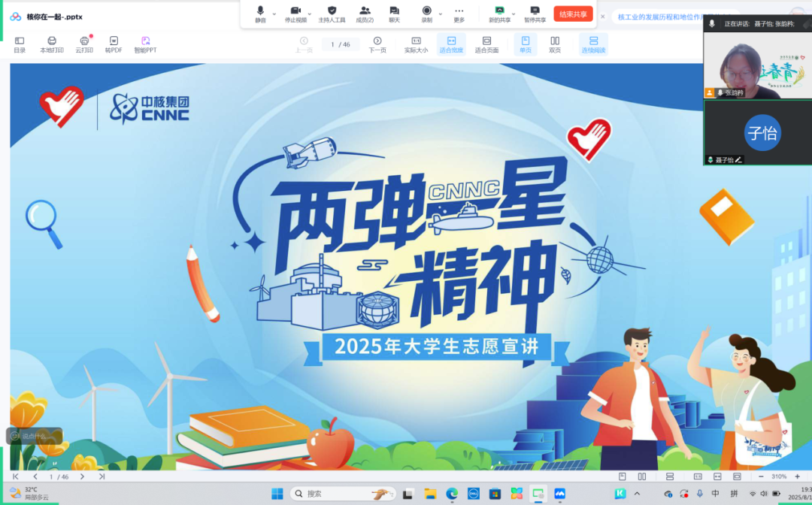Enable 双页 two-page view mode
The height and width of the screenshot is (505, 812).
point(555,45)
